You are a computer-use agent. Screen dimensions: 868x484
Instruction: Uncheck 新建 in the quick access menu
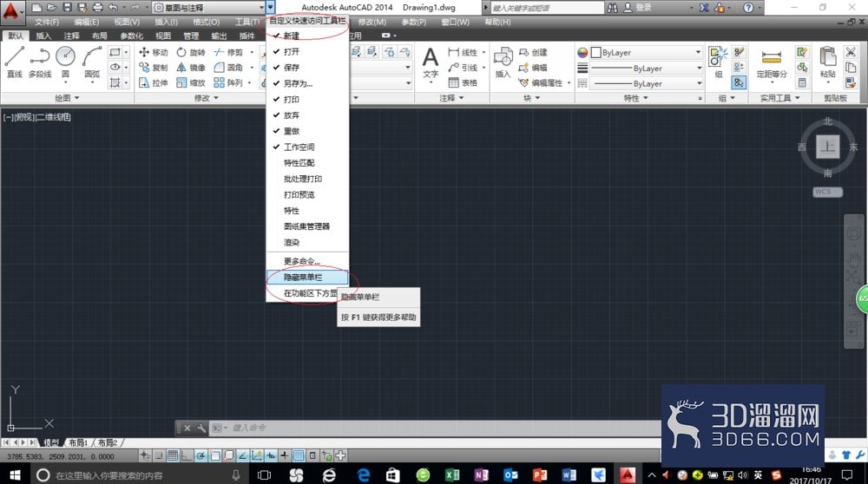307,36
